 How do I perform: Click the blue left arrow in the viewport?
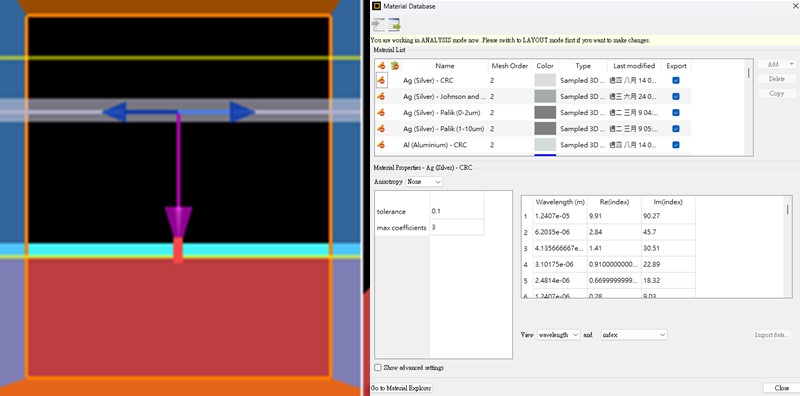(x=115, y=112)
